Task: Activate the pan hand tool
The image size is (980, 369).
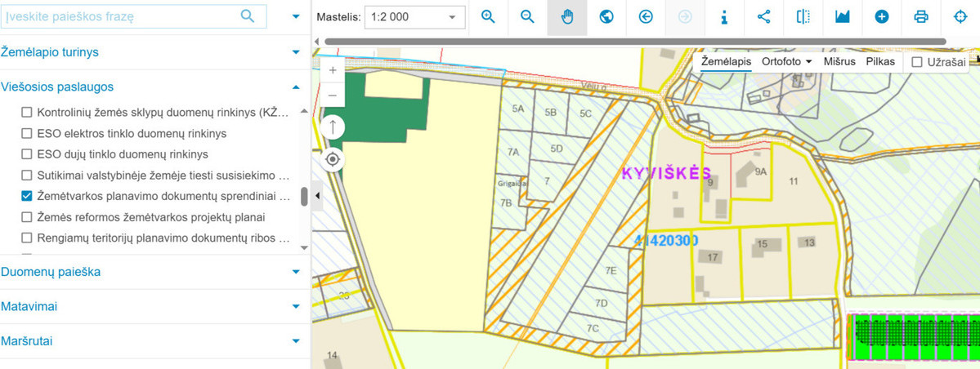Action: 567,17
